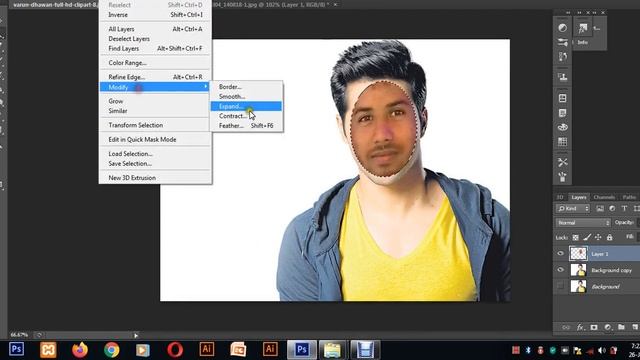640x360 pixels.
Task: Open the Info panel button
Action: tap(582, 42)
